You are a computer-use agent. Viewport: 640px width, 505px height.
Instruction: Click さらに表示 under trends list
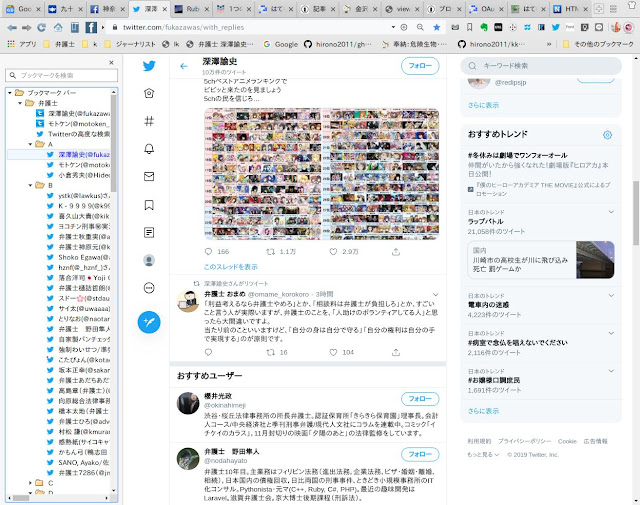pos(483,411)
